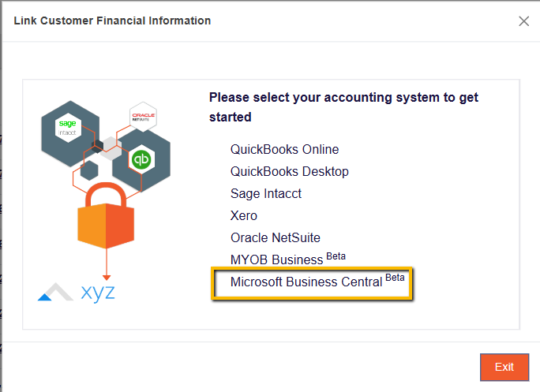Select MYOB Business option
540x392 pixels.
pos(276,259)
